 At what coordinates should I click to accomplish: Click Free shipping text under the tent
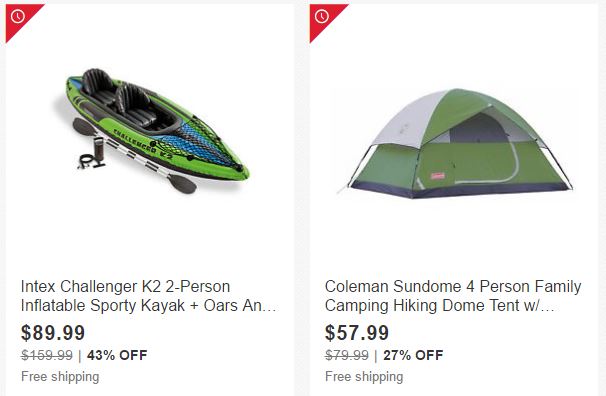tap(364, 376)
